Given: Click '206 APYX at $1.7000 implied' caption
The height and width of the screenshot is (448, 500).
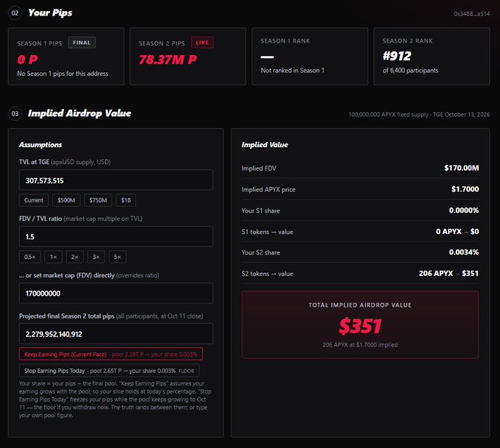Looking at the screenshot, I should coord(360,344).
